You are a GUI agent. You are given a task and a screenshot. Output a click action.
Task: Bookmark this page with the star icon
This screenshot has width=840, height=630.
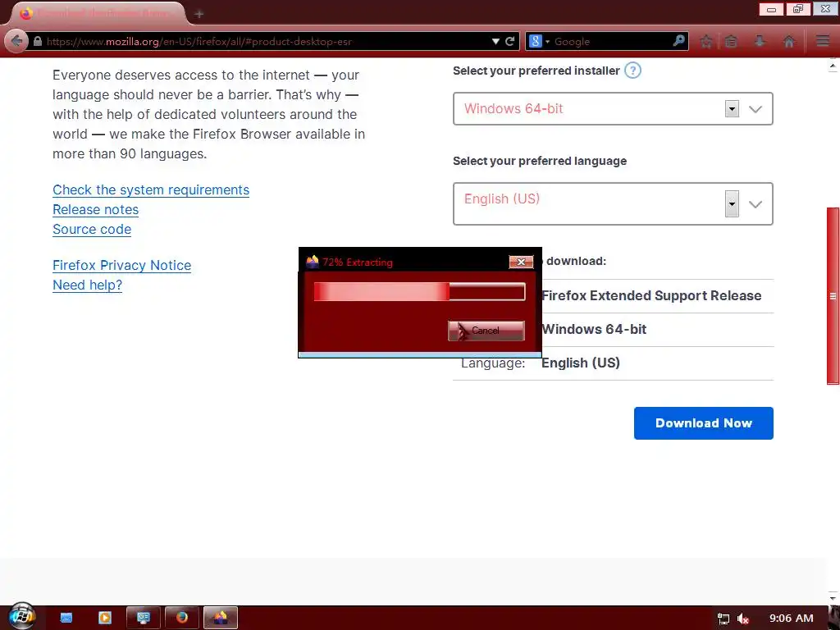(706, 41)
